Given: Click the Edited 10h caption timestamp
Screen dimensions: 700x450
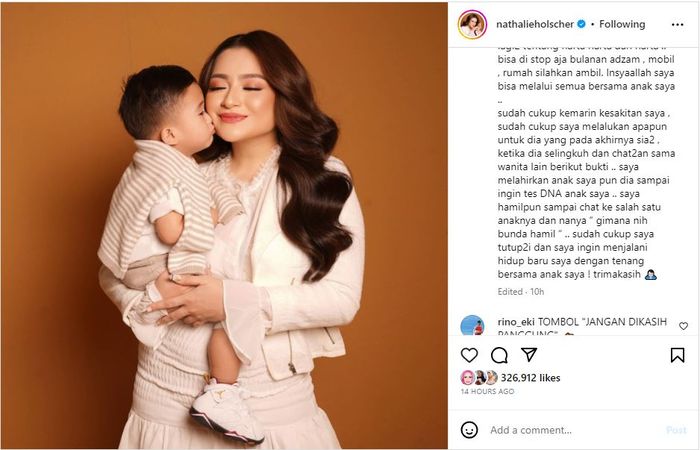Looking at the screenshot, I should (521, 292).
